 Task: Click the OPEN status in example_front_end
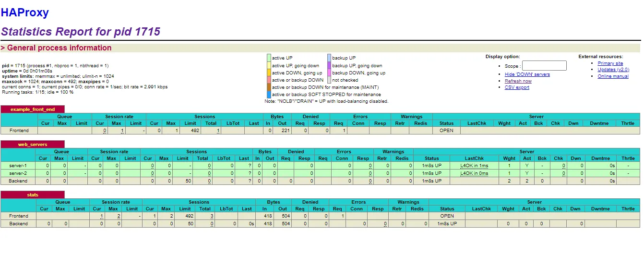(446, 131)
